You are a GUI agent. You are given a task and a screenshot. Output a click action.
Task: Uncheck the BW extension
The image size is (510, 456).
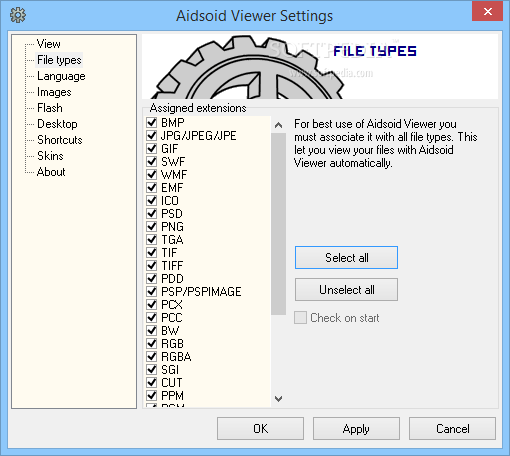(x=152, y=330)
